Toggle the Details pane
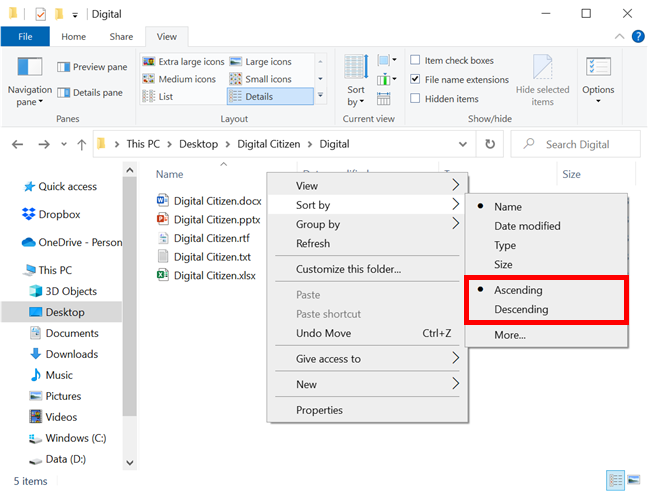This screenshot has width=648, height=491. 90,93
